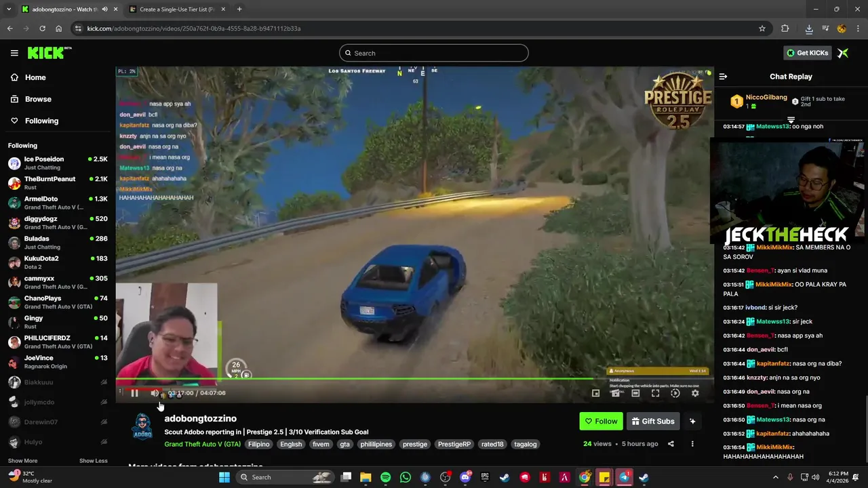Screen dimensions: 868x488
Task: Go back to the previous page
Action: (9, 28)
